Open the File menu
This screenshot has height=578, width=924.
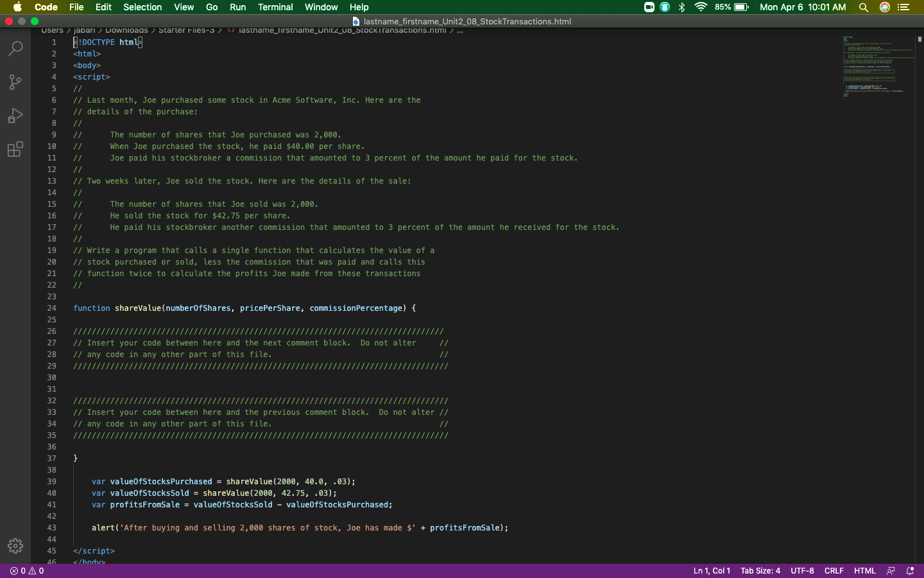coord(76,7)
